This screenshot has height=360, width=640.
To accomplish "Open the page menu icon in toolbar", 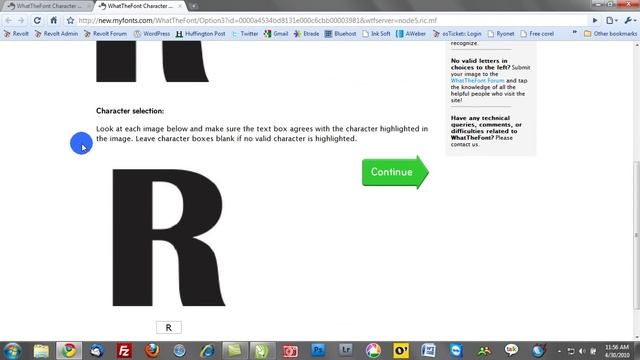I will click(611, 20).
